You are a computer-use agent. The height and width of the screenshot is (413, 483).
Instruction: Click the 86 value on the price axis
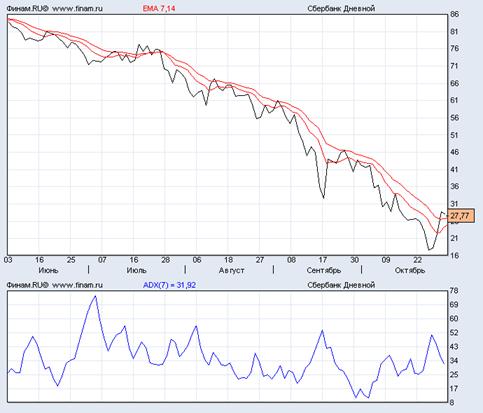pos(455,14)
